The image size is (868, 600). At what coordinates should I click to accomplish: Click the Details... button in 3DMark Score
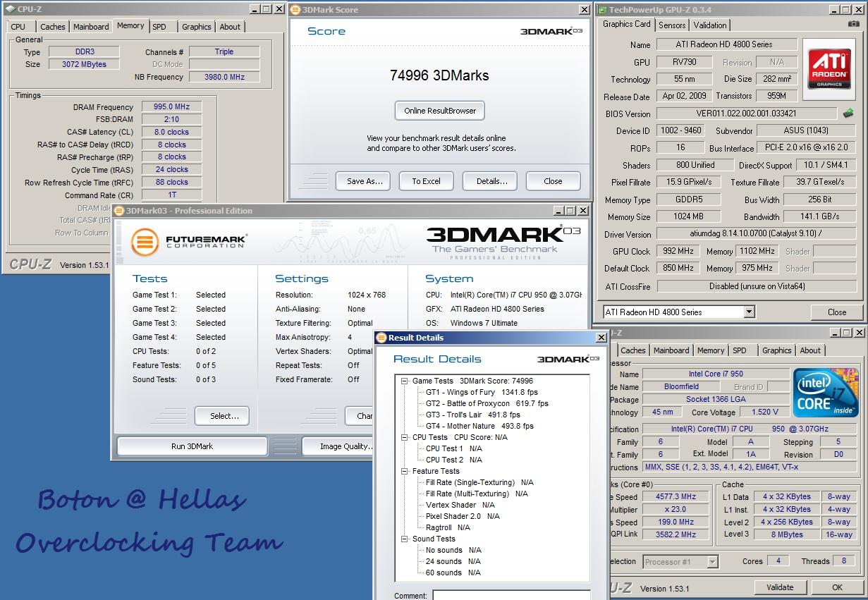(491, 181)
